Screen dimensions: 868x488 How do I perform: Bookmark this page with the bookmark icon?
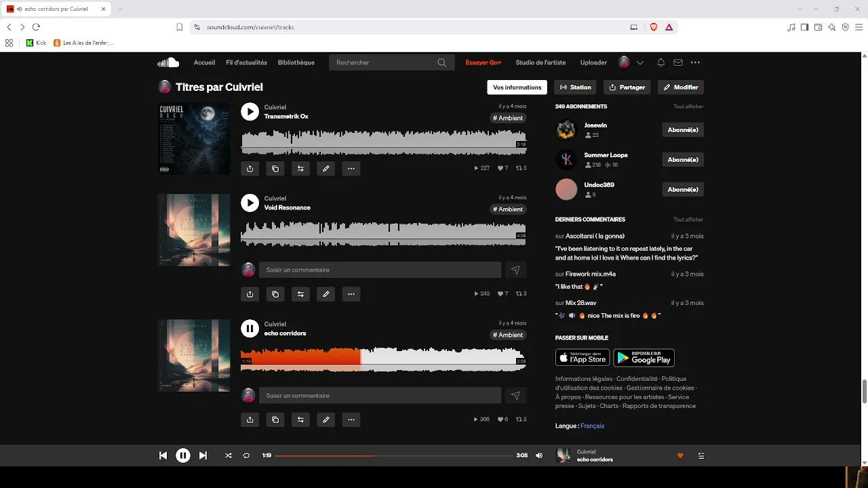pyautogui.click(x=180, y=27)
